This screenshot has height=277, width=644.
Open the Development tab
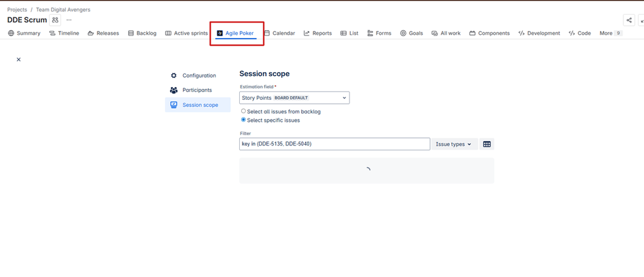[x=539, y=33]
